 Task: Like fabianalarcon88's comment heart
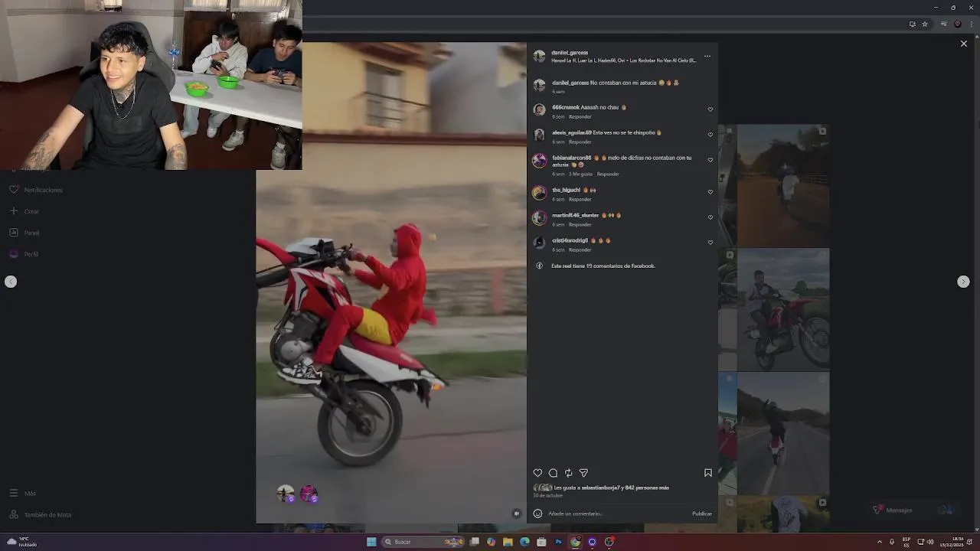(710, 160)
